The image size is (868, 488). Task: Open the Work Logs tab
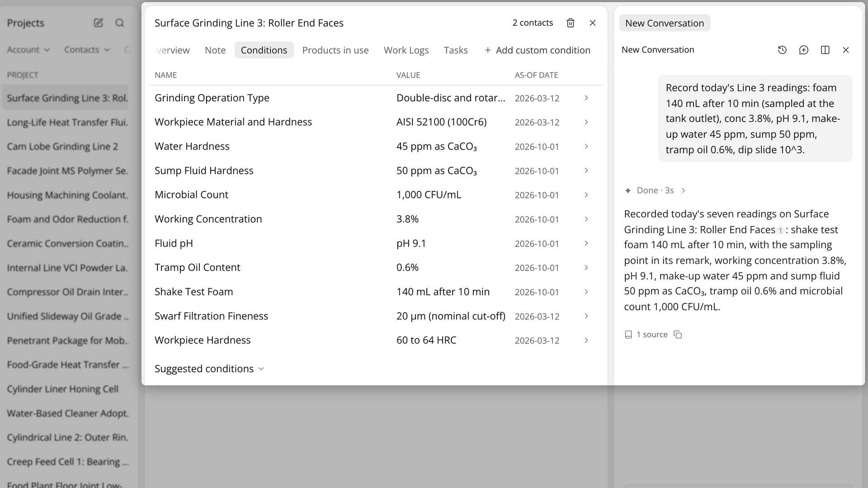tap(406, 50)
